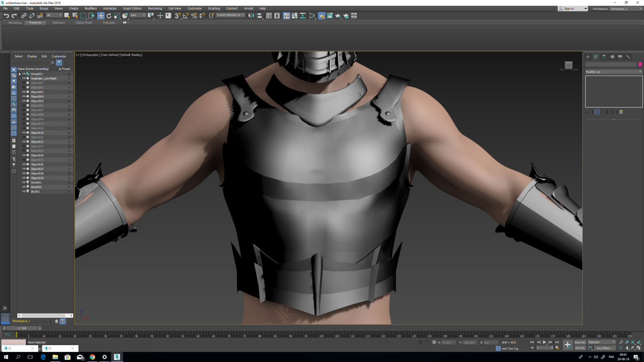644x362 pixels.
Task: Show hidden Object001 via eye icon
Action: coord(24,83)
